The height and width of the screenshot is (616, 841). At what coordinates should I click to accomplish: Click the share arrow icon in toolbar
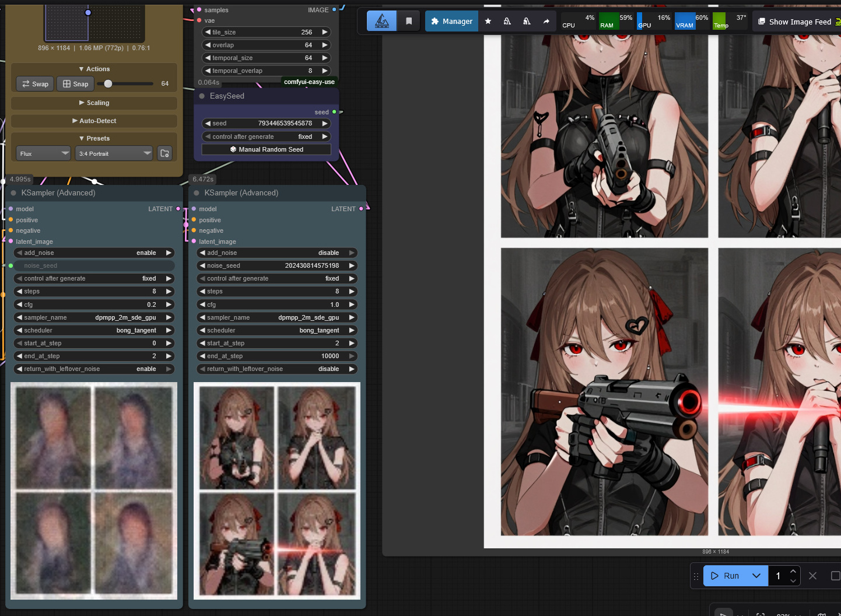pos(546,21)
